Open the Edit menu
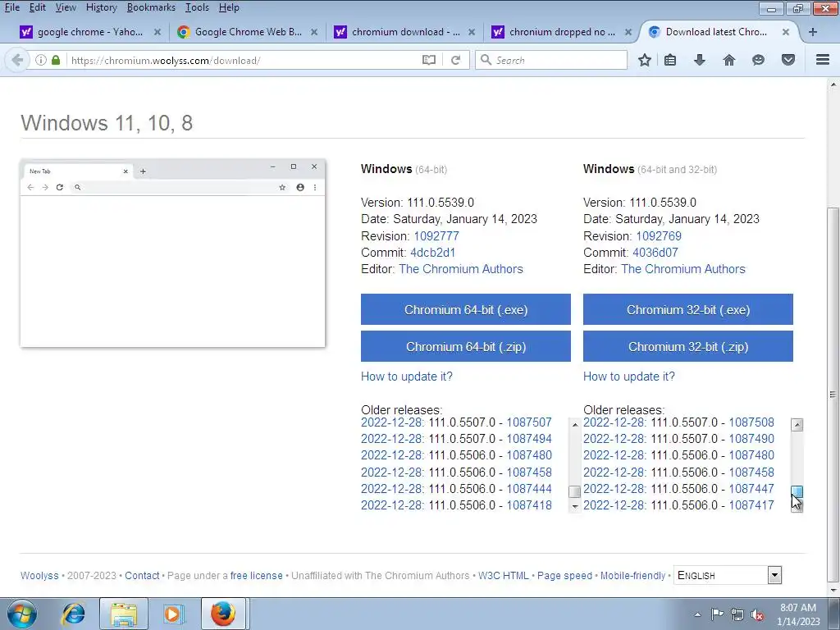The width and height of the screenshot is (840, 630). tap(37, 7)
